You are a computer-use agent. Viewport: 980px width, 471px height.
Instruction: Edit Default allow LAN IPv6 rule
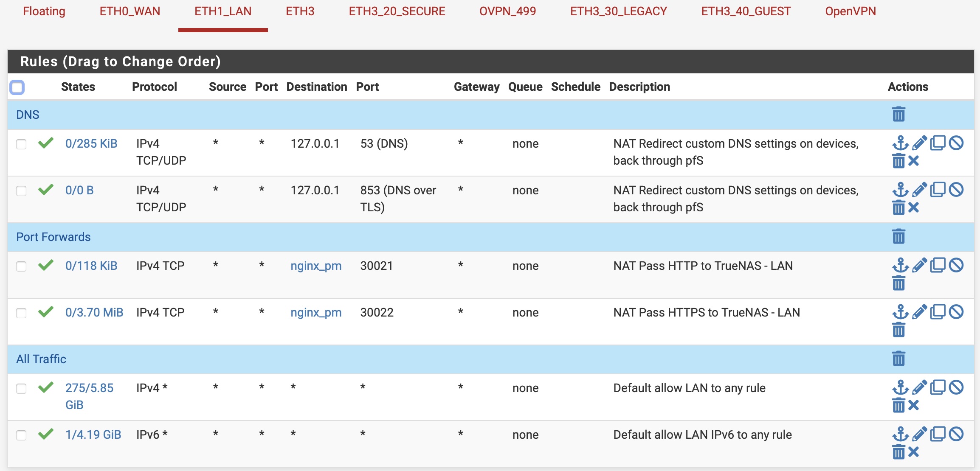(919, 435)
